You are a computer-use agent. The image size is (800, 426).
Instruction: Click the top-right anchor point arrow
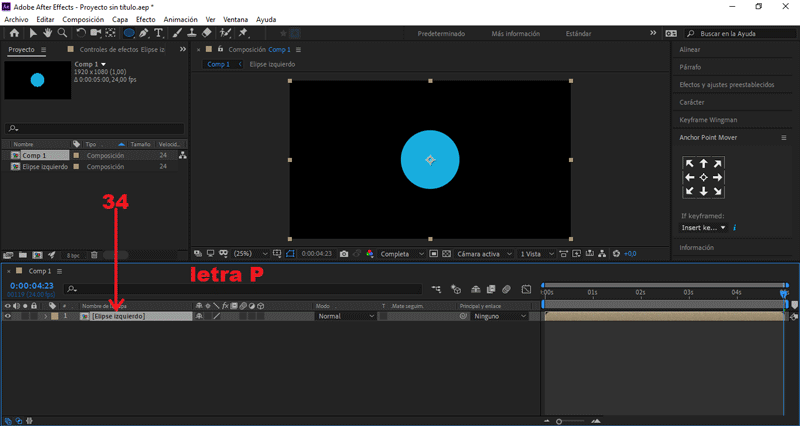(717, 163)
